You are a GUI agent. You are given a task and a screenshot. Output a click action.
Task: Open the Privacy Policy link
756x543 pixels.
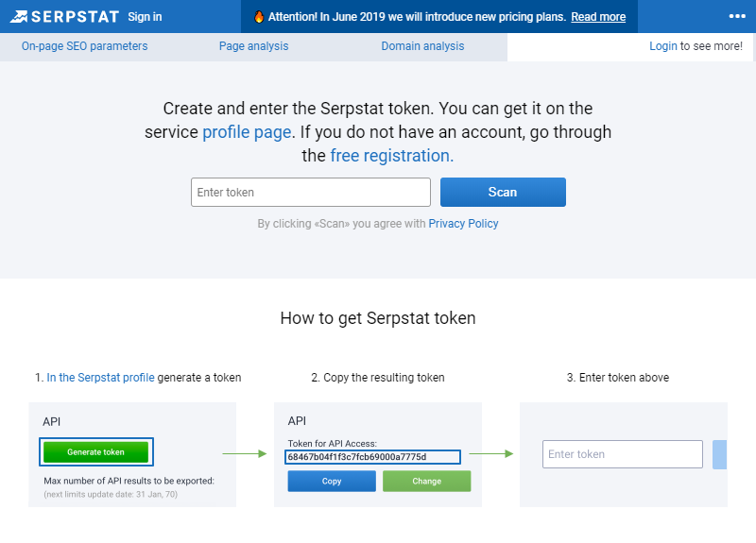(x=463, y=224)
